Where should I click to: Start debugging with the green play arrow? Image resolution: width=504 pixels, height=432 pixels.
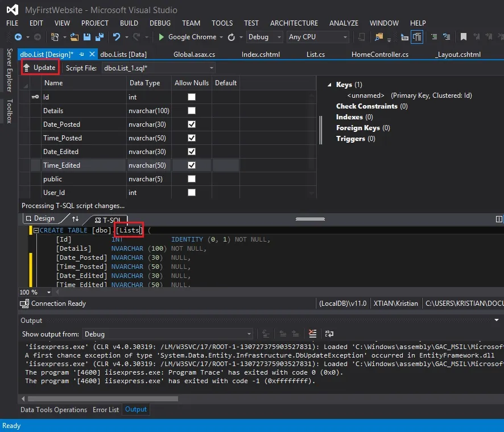point(162,37)
